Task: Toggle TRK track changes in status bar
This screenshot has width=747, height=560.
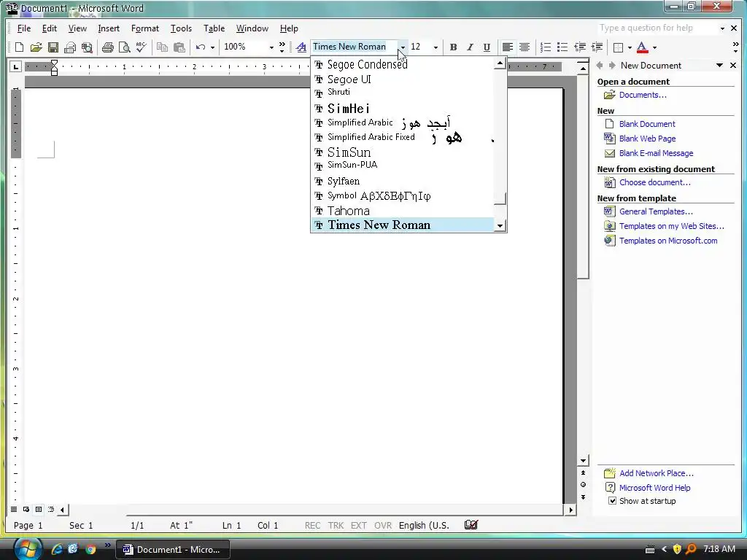Action: (336, 525)
